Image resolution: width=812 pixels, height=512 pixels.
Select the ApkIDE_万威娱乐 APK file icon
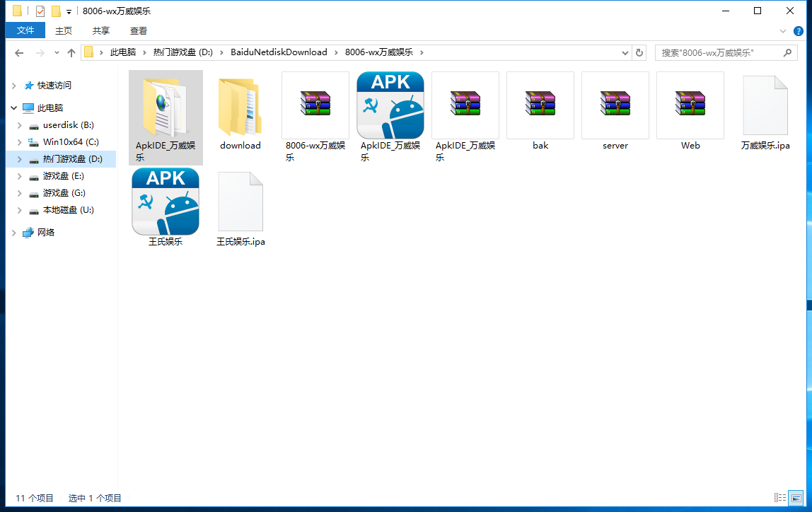pyautogui.click(x=390, y=105)
